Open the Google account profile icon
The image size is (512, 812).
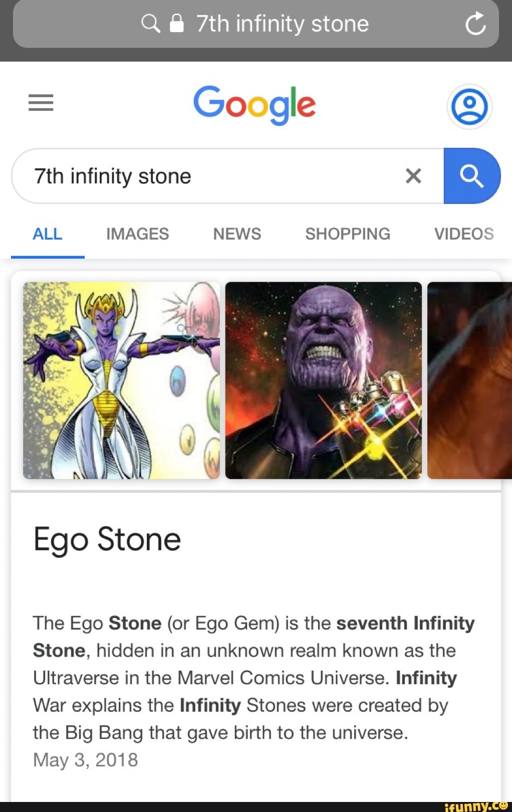469,107
